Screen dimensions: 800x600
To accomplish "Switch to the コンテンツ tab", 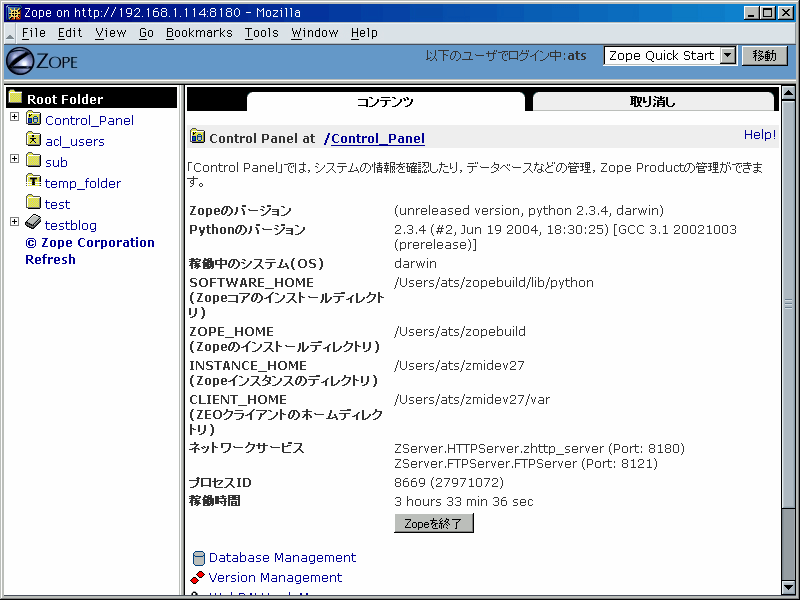I will pos(385,102).
